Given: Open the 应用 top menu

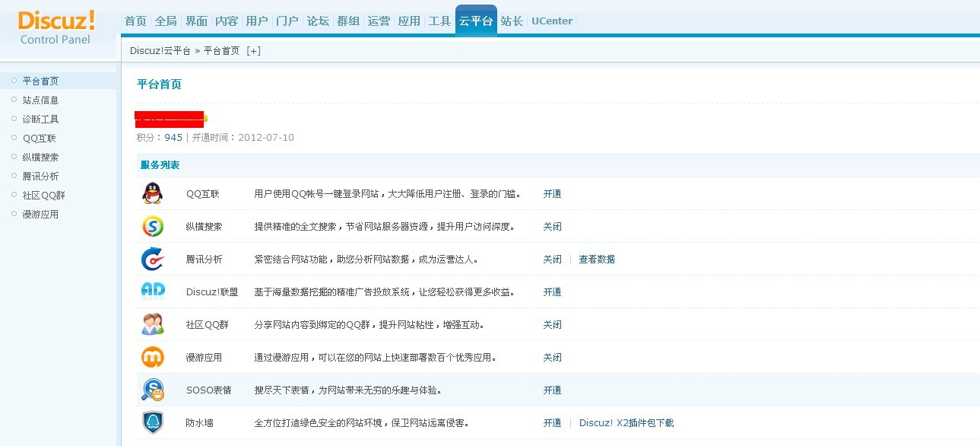Looking at the screenshot, I should [409, 21].
